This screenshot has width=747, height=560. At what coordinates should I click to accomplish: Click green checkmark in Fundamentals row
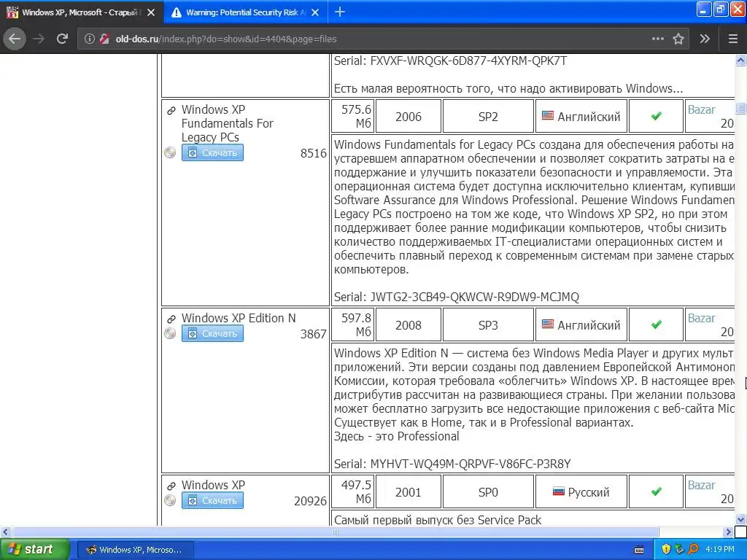tap(657, 116)
